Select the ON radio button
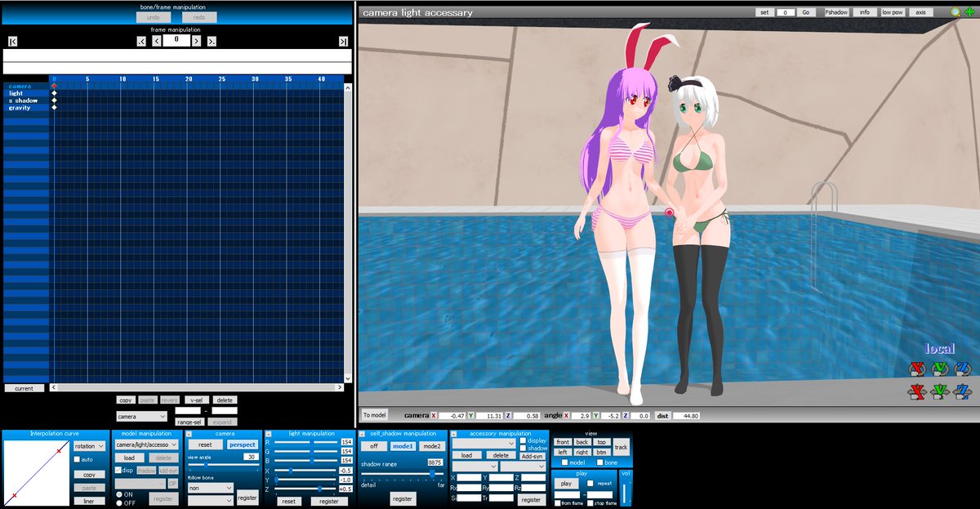 [x=118, y=494]
